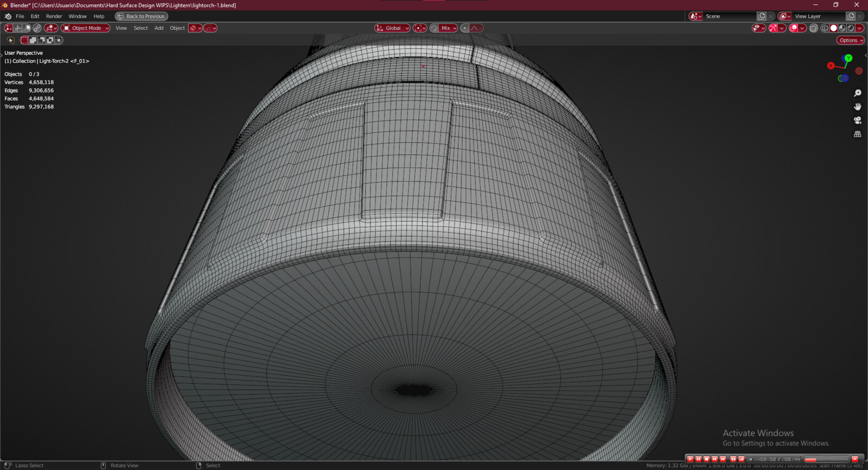Open the Options dropdown
This screenshot has width=868, height=470.
[x=850, y=40]
